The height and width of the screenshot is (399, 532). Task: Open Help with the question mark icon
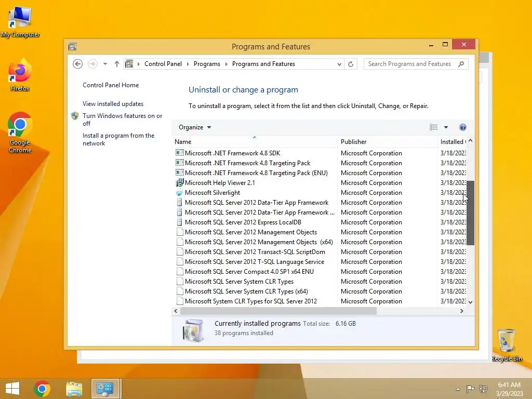click(463, 127)
